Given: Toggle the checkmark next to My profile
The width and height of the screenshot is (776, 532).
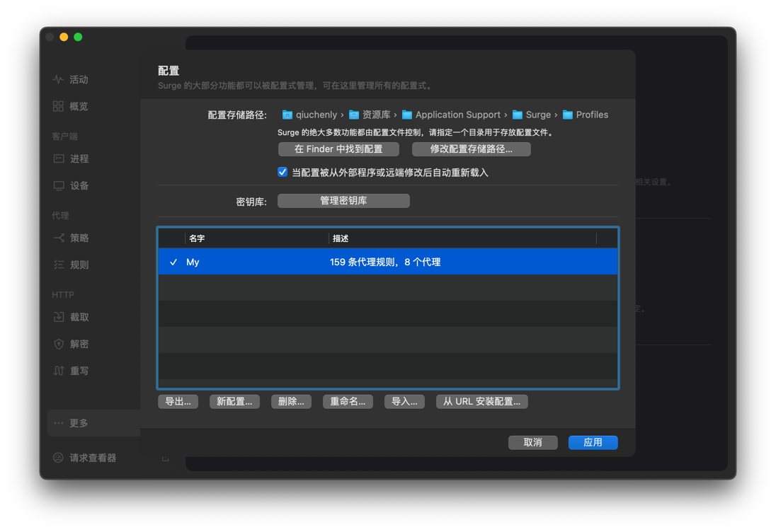Looking at the screenshot, I should click(x=173, y=261).
